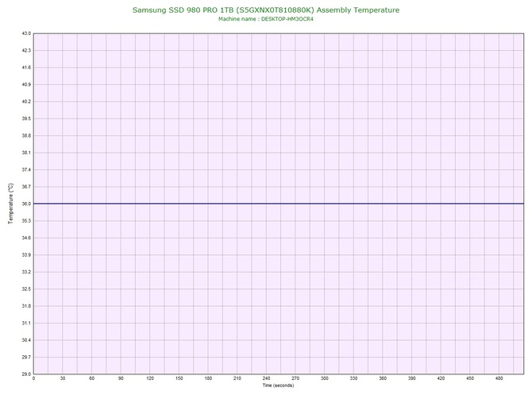The height and width of the screenshot is (399, 532).
Task: Click the 39.5 y-axis value
Action: (26, 119)
